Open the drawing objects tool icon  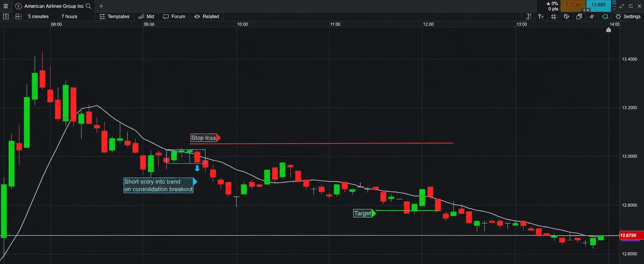566,16
